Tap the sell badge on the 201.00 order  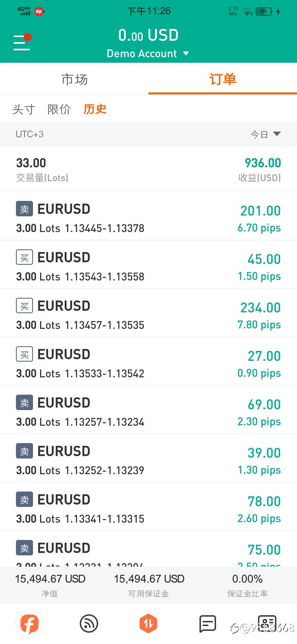coord(24,209)
